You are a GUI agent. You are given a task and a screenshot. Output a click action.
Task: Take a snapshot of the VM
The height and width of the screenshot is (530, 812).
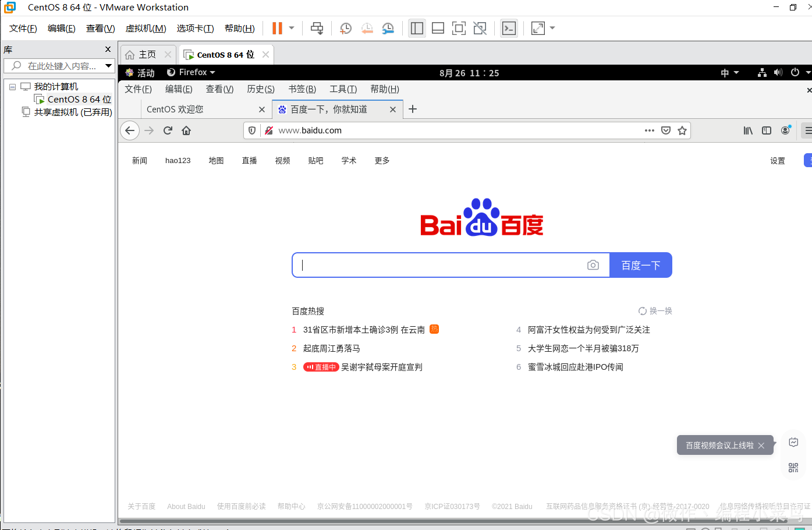[346, 28]
